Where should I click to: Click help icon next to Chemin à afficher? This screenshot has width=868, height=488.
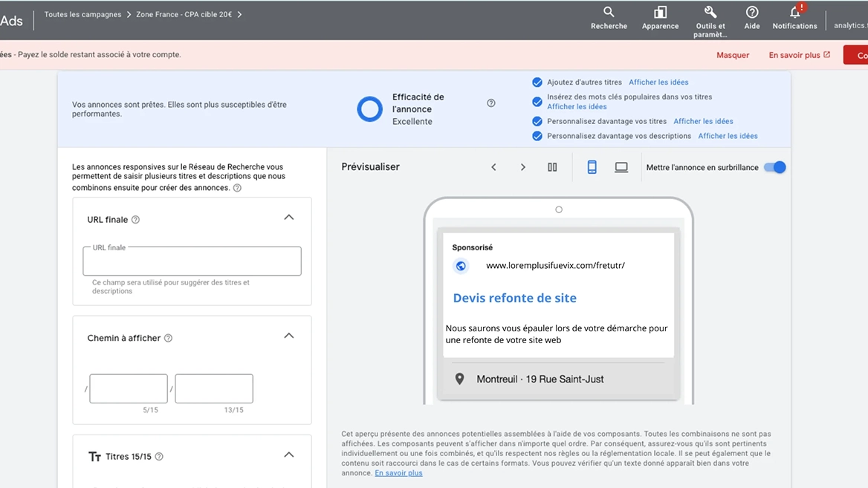(168, 338)
